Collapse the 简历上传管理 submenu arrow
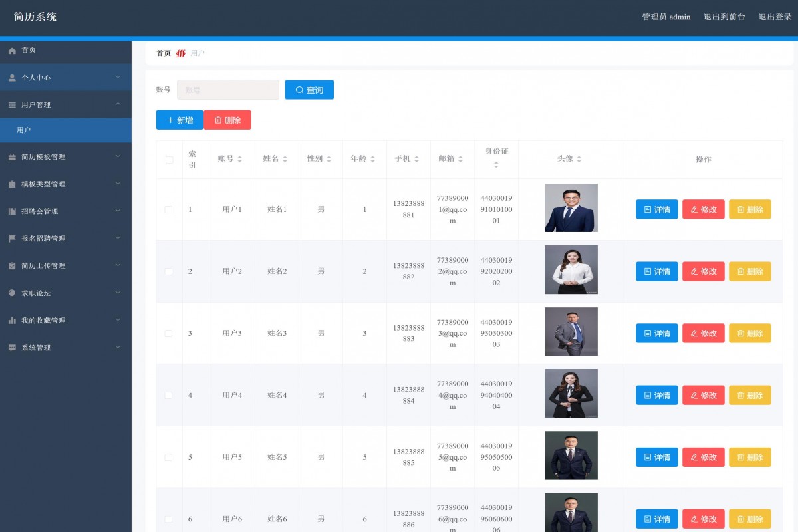Viewport: 798px width, 532px height. click(118, 265)
